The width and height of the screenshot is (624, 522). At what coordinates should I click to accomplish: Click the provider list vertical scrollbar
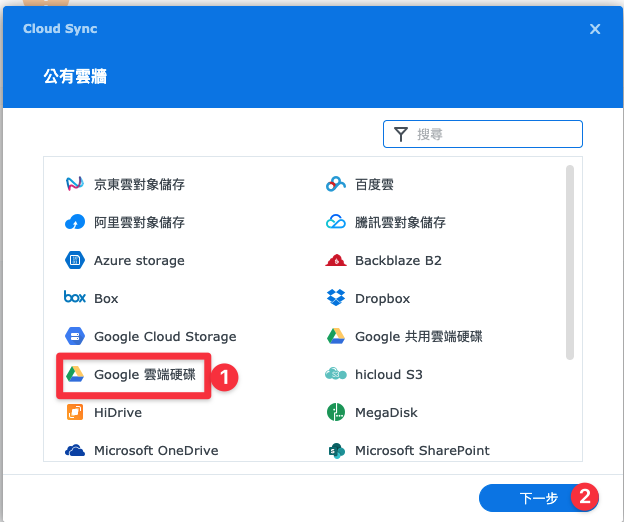tap(570, 263)
